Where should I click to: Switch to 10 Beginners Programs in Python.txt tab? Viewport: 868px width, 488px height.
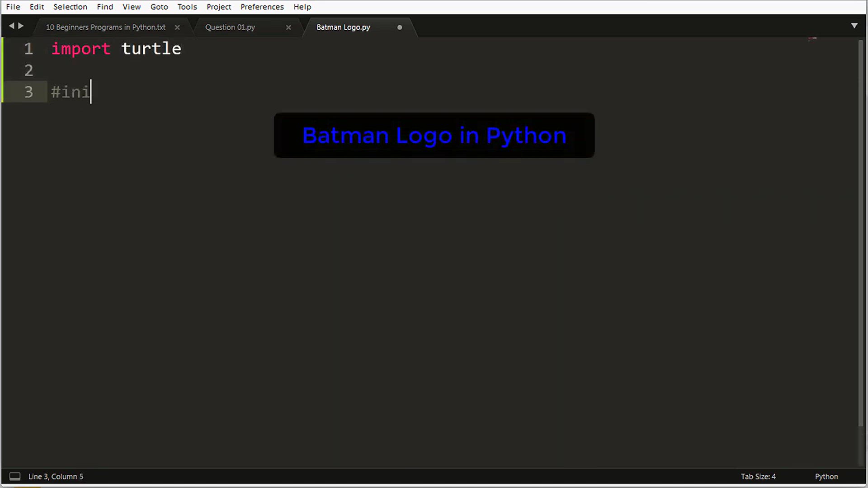[x=106, y=27]
